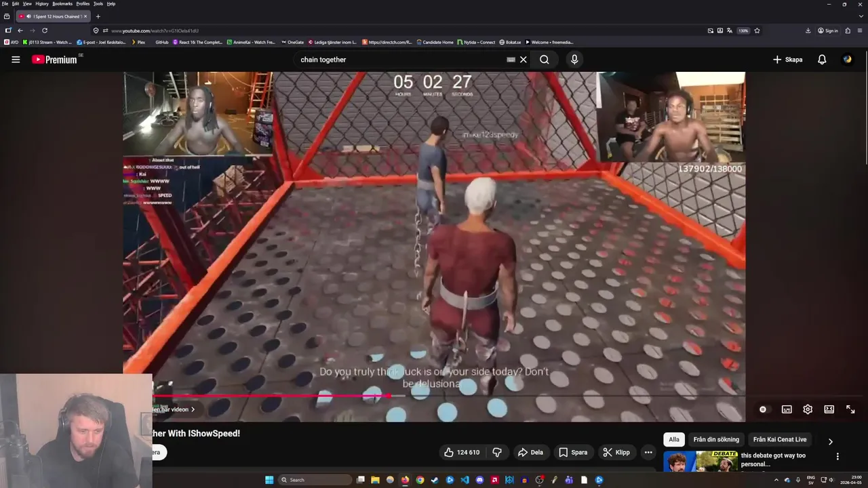Click the Spara save button
868x488 pixels.
pos(573,452)
